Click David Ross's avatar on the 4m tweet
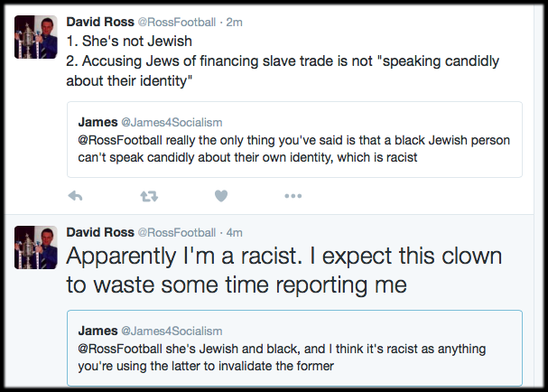 (36, 248)
